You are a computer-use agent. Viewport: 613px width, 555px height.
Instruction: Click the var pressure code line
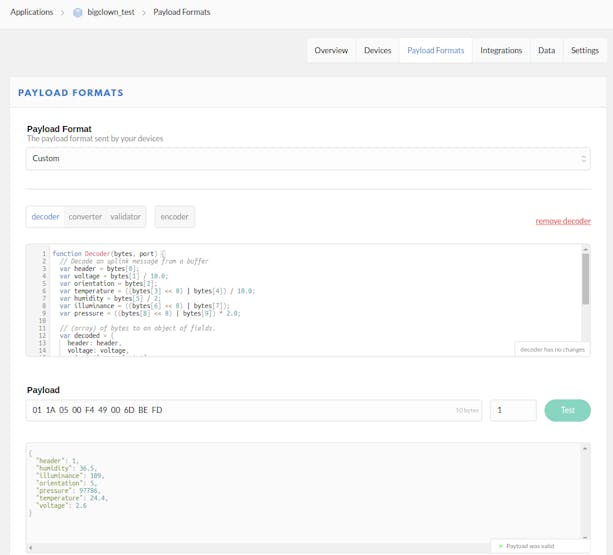[x=150, y=313]
